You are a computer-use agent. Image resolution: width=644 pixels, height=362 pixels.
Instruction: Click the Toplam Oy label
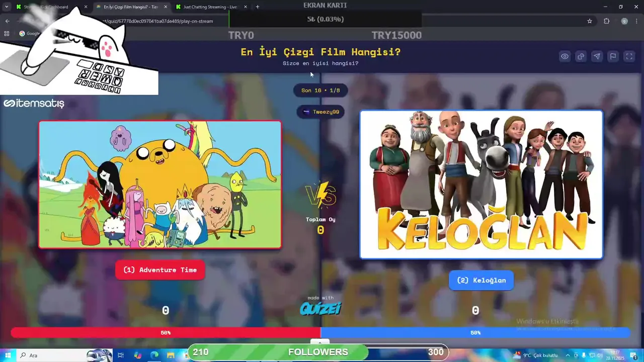[x=320, y=219]
